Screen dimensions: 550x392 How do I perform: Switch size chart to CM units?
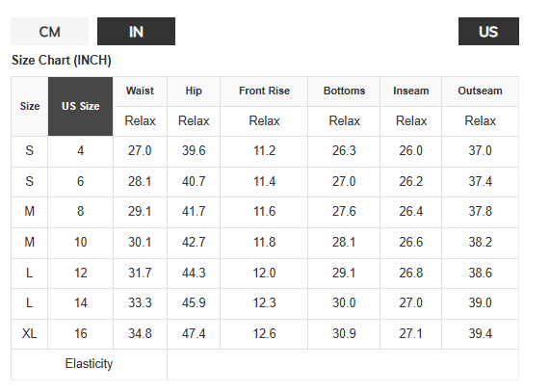pyautogui.click(x=49, y=32)
